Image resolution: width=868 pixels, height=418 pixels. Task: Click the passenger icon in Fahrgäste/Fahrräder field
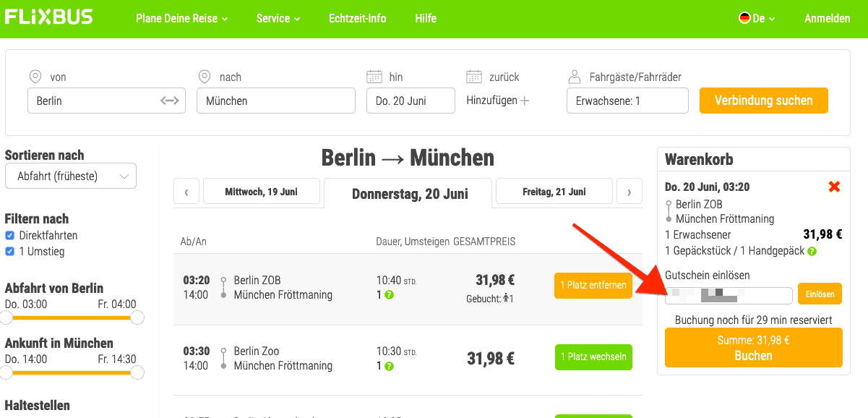point(575,76)
